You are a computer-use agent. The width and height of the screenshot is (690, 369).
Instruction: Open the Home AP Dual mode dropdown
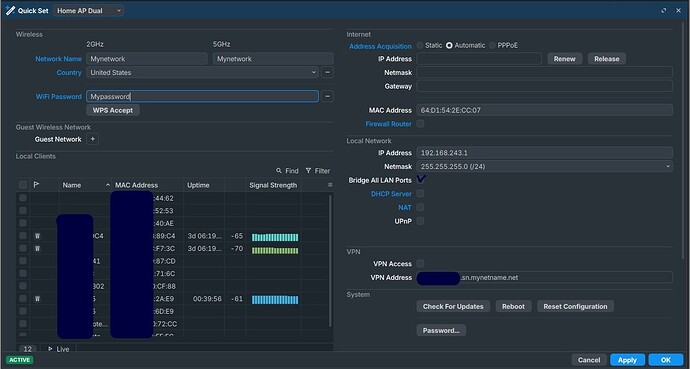88,11
